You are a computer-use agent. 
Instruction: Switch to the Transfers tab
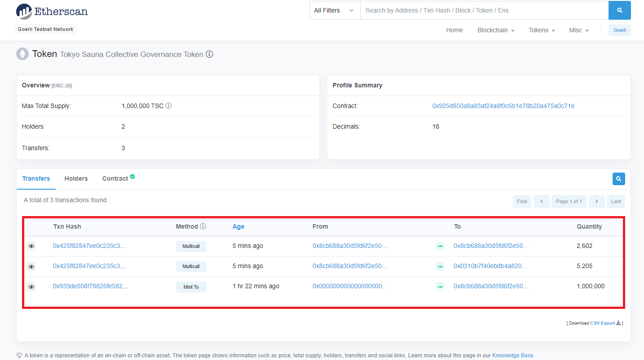(x=36, y=178)
